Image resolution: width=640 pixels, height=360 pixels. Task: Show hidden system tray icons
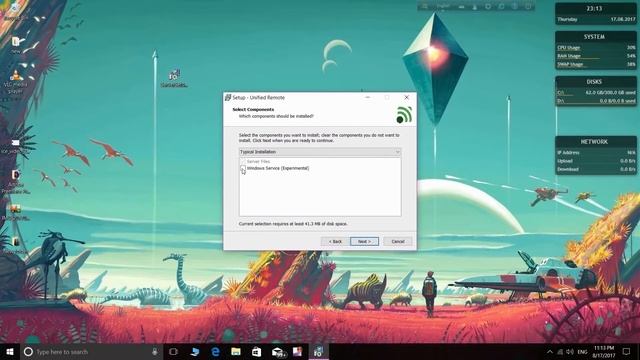[550, 352]
